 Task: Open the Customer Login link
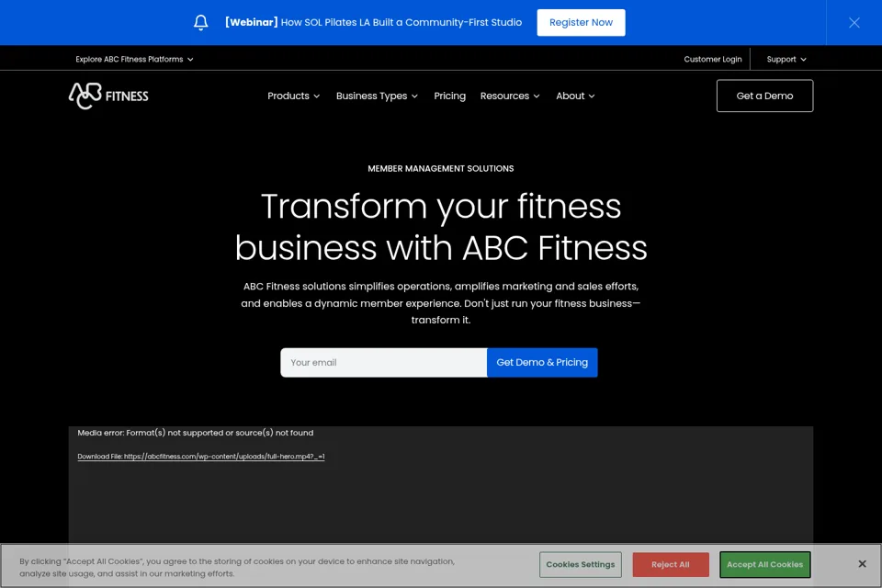712,59
